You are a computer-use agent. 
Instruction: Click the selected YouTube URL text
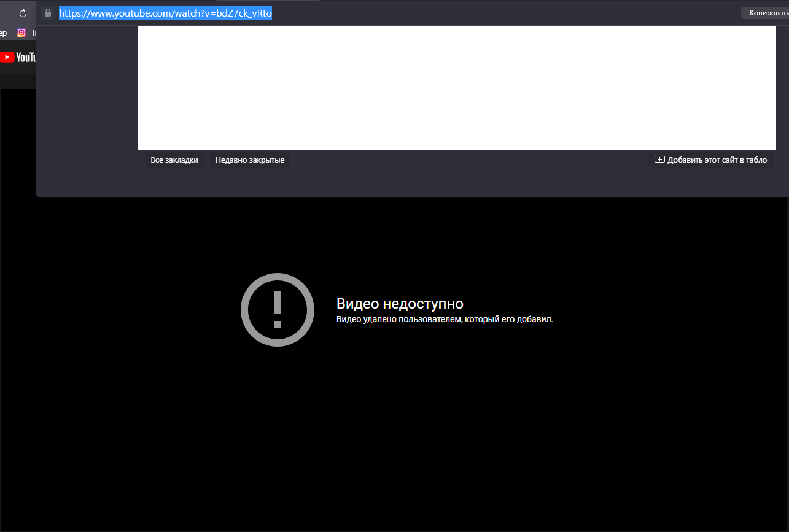pyautogui.click(x=165, y=13)
